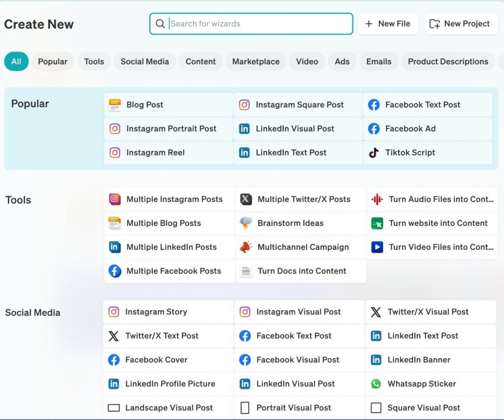Click square icon for Square Visual Post
The image size is (504, 420).
376,408
